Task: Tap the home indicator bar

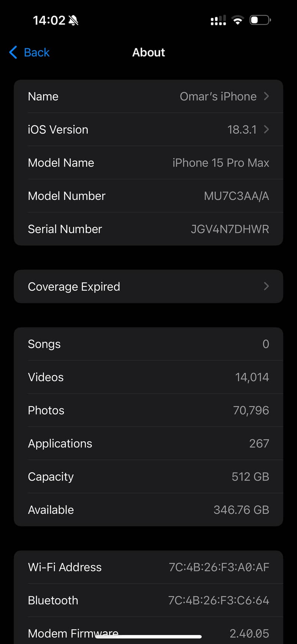Action: 148,637
